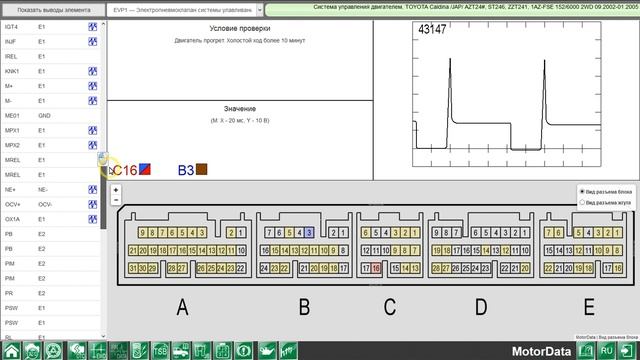Show waveform for MPX1 signal

[93, 131]
